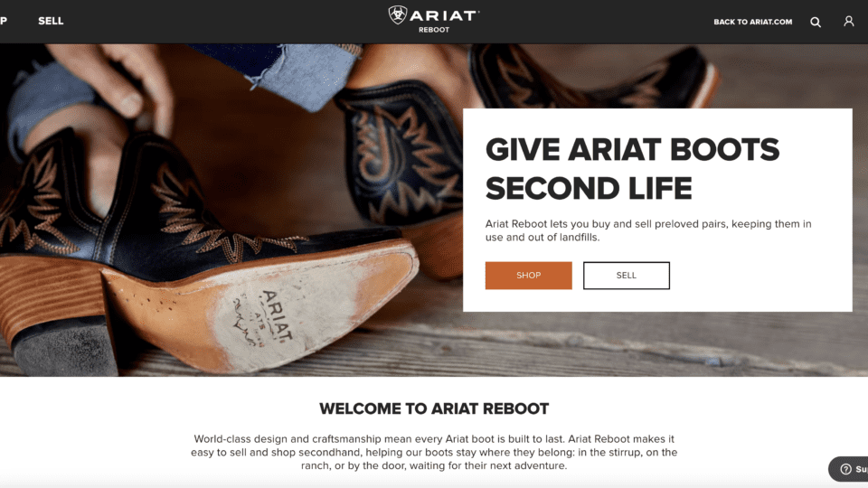Click the orange SHOP button

[x=529, y=276]
